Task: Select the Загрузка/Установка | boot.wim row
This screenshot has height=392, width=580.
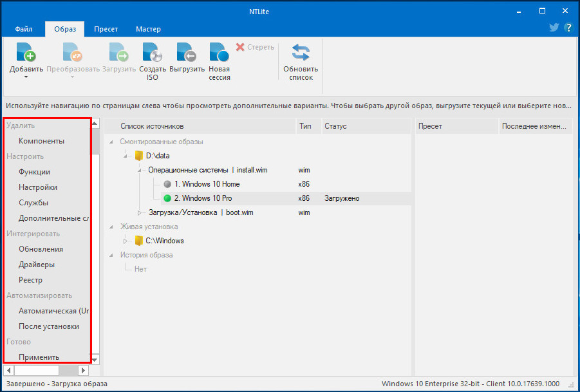Action: click(201, 212)
